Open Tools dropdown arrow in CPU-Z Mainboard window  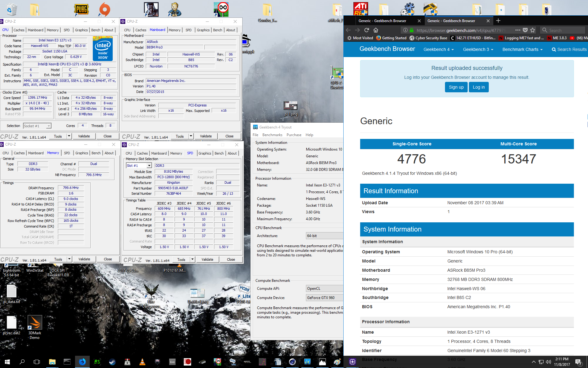(191, 136)
